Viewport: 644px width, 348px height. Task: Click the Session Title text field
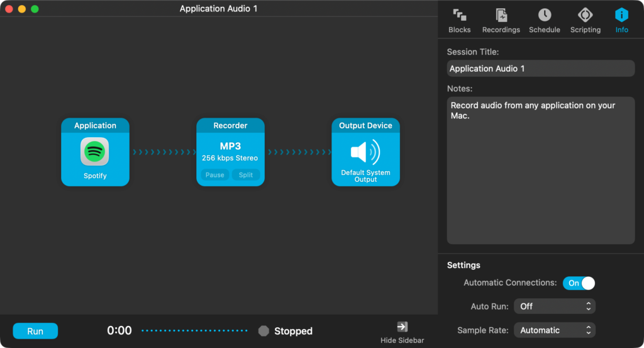pyautogui.click(x=540, y=69)
